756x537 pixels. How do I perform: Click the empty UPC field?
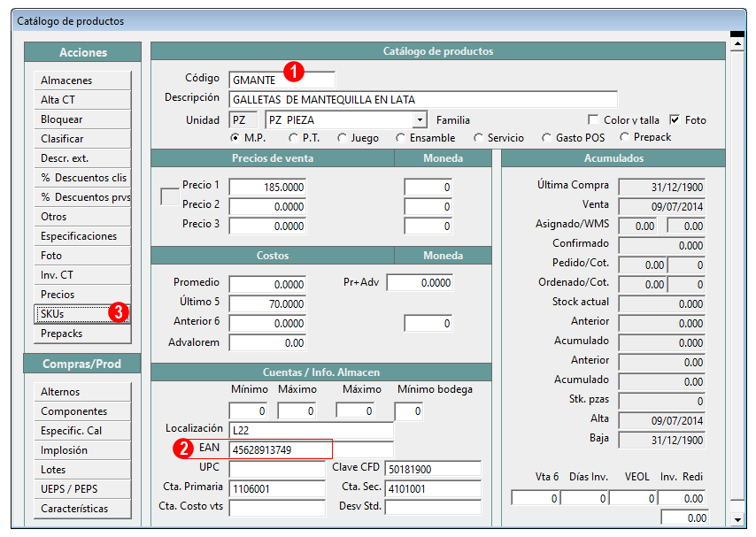pyautogui.click(x=277, y=469)
